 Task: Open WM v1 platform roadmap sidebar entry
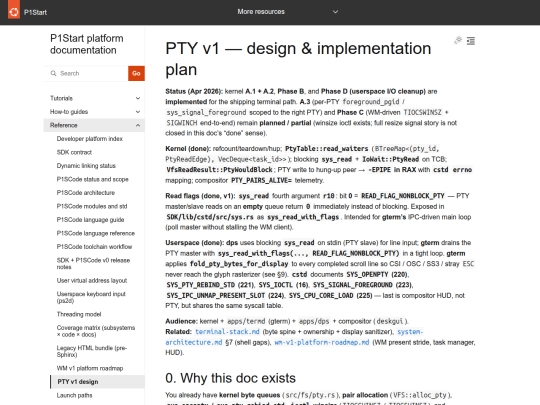tap(90, 368)
